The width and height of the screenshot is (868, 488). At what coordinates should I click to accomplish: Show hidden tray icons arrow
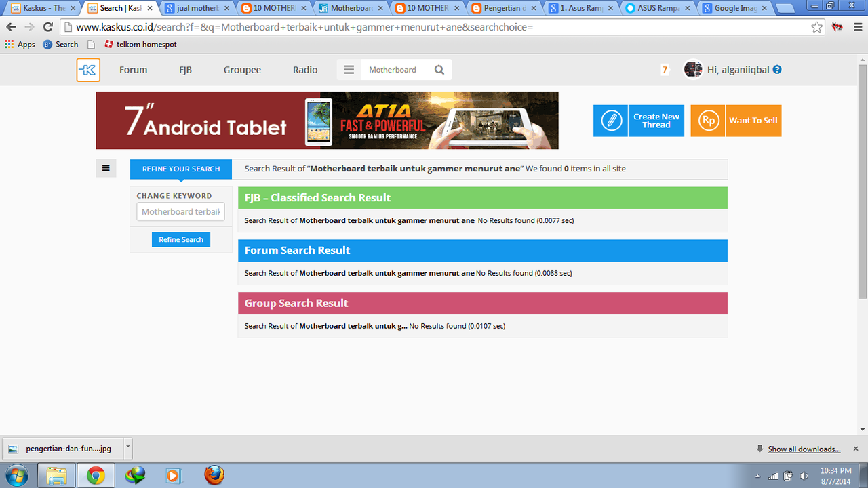[757, 476]
